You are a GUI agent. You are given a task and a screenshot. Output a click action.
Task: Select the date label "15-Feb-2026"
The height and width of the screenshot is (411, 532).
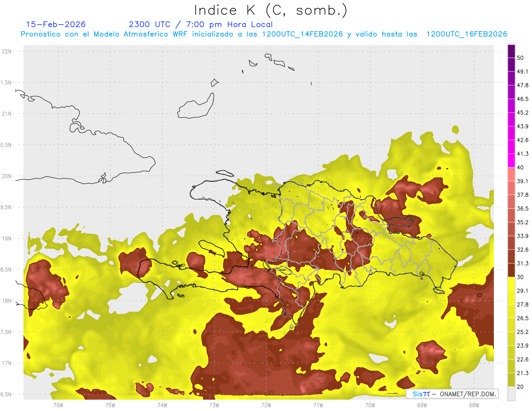click(x=56, y=24)
